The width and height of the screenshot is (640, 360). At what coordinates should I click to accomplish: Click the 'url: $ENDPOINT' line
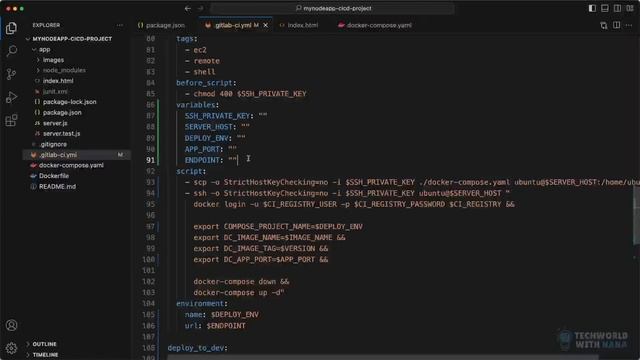pos(215,326)
